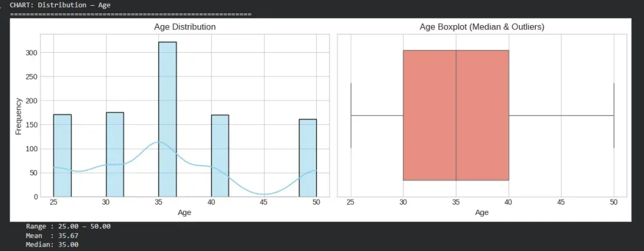Image resolution: width=644 pixels, height=251 pixels.
Task: Select the 'Age Boxplot (Median & Outliers)' title
Action: click(482, 27)
